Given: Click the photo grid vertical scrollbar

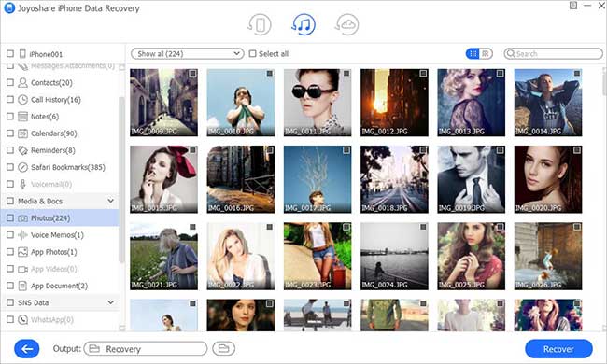Looking at the screenshot, I should (604, 81).
